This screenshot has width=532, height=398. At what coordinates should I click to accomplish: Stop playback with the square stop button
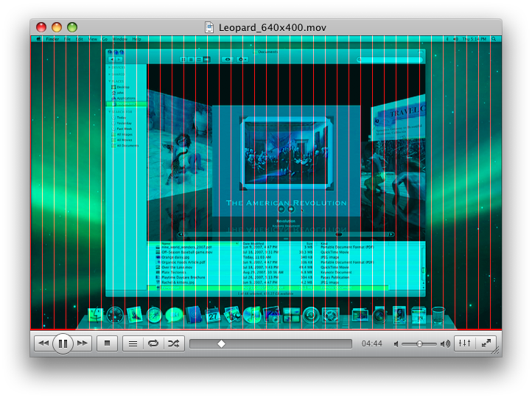pos(108,343)
